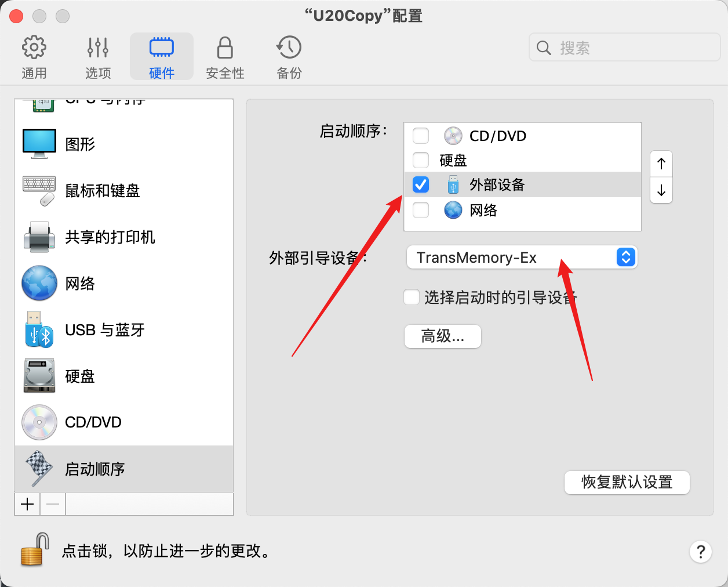The width and height of the screenshot is (728, 587).
Task: Click Restore Defaults (恢复默认设置) button
Action: click(x=627, y=482)
